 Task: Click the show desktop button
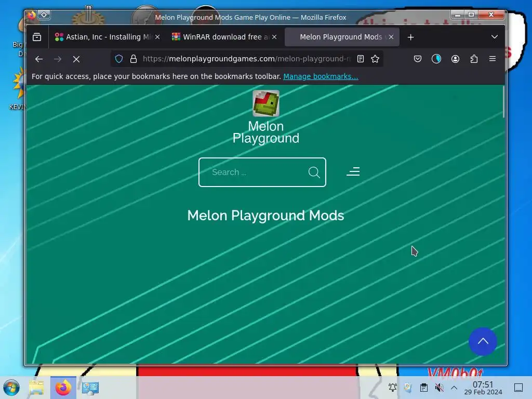point(518,388)
